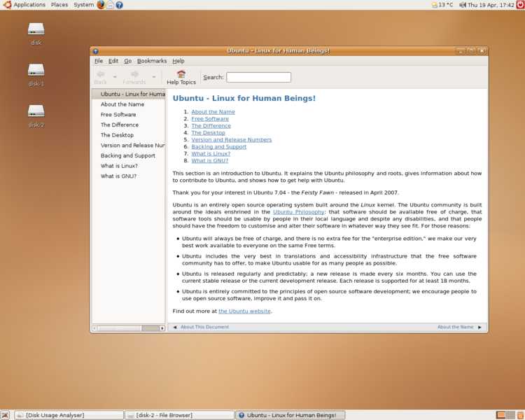Click the help launcher in top panel
The width and height of the screenshot is (525, 420).
119,5
